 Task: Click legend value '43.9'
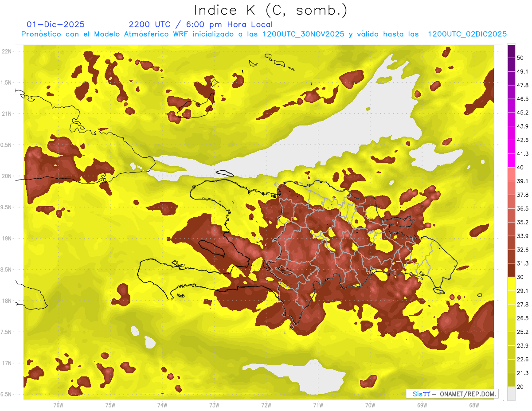[x=522, y=126]
